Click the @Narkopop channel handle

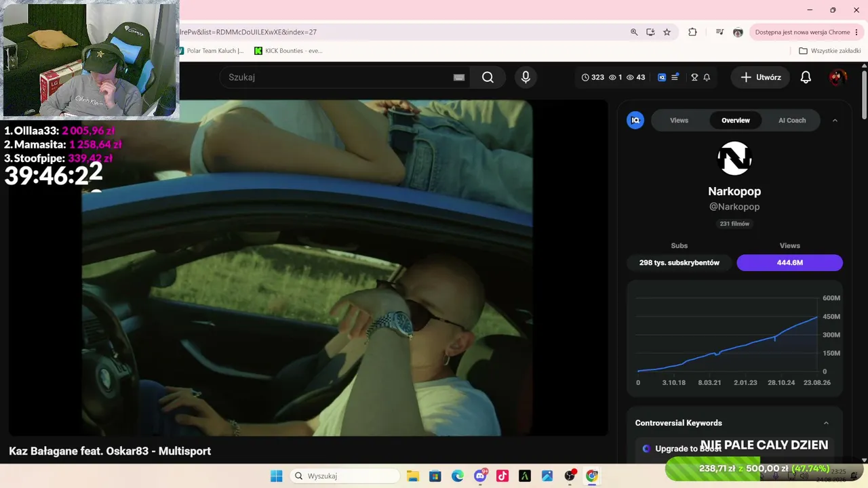click(734, 207)
